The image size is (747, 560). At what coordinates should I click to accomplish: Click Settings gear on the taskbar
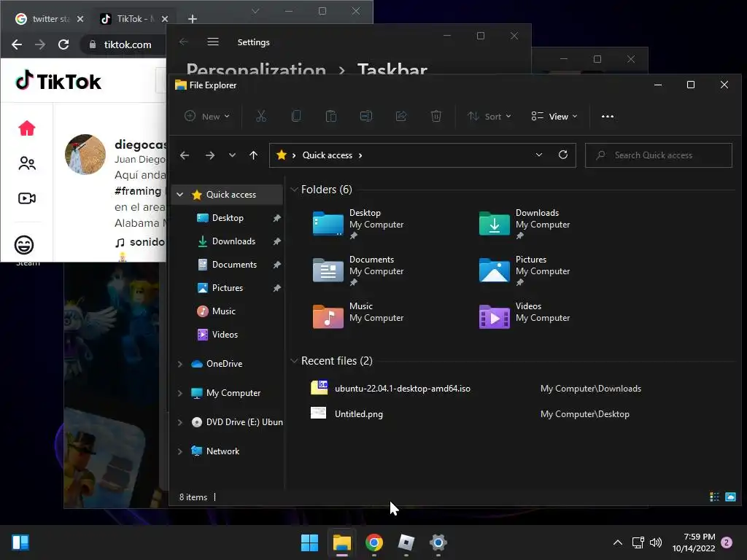coord(438,542)
